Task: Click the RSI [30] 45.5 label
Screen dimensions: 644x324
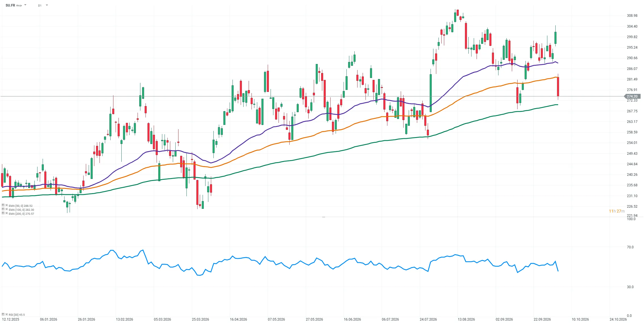Action: tap(16, 315)
